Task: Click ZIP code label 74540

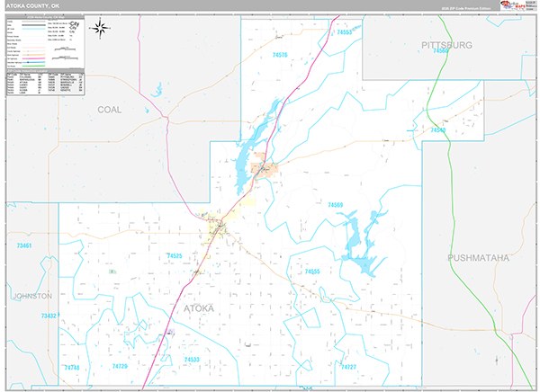Action: click(438, 130)
